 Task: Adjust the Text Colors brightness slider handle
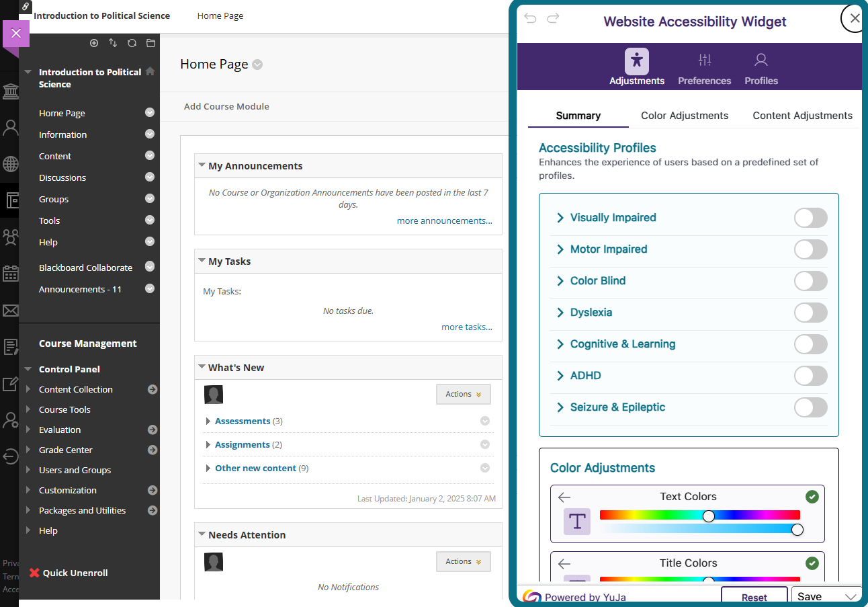(x=797, y=530)
